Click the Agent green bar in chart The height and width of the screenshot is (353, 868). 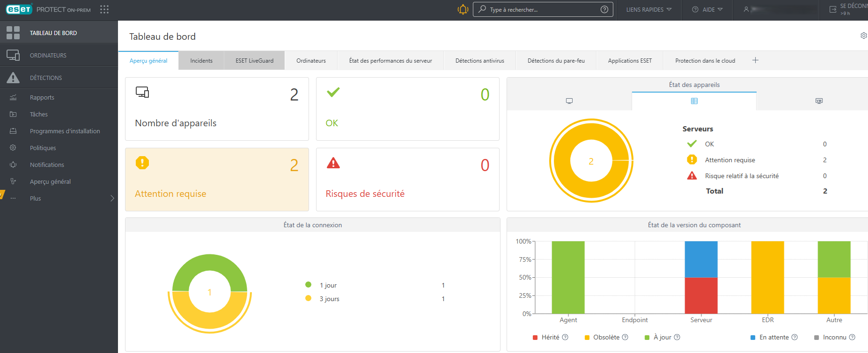pos(568,277)
